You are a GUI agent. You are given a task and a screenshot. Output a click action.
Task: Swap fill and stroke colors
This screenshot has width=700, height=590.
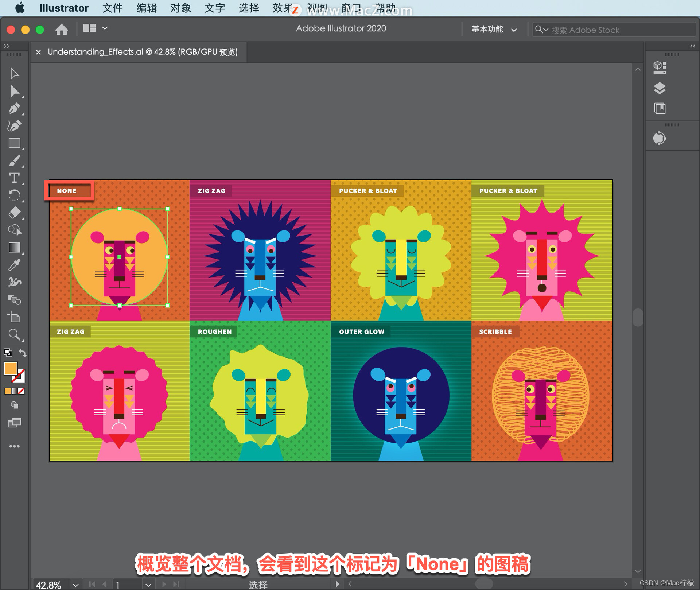(23, 353)
